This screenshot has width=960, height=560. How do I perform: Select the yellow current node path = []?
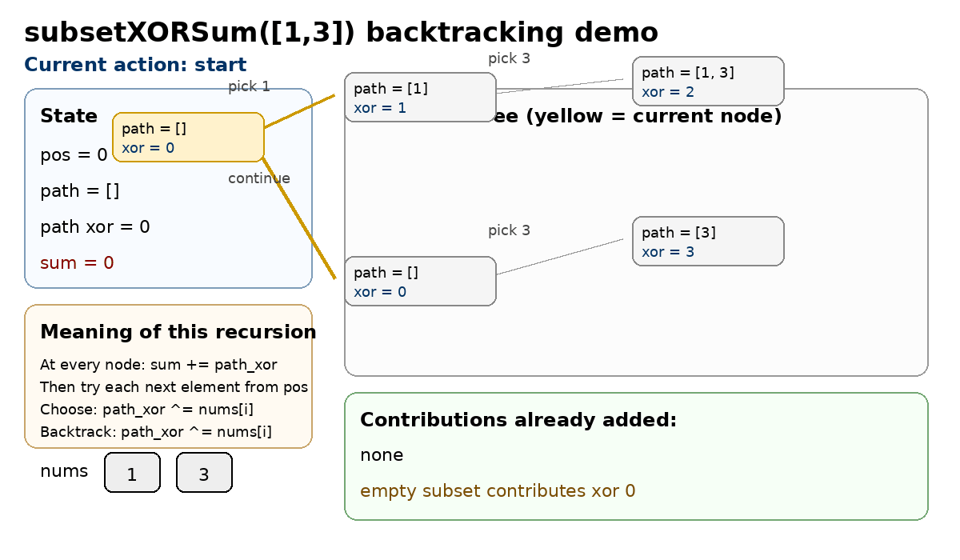coord(188,137)
